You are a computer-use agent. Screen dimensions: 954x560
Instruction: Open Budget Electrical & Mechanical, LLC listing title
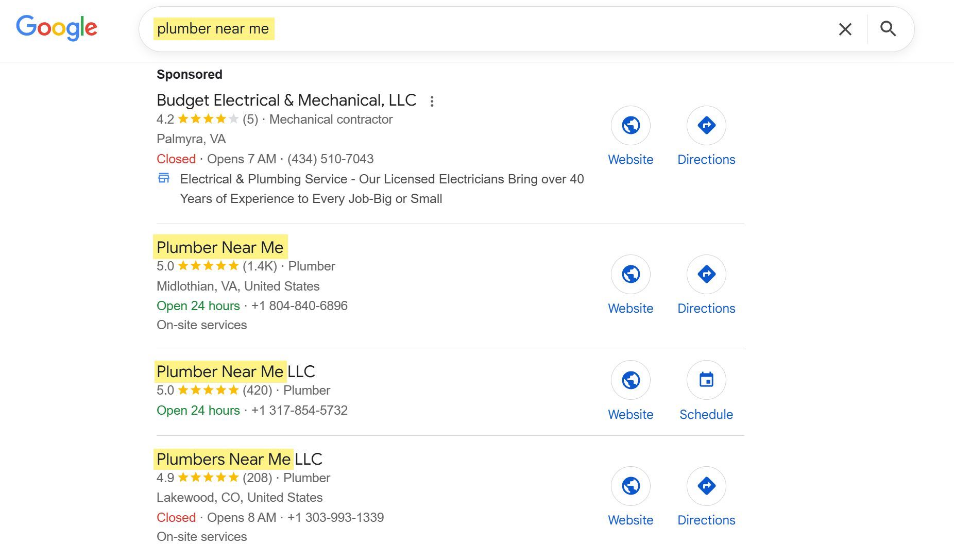click(286, 100)
